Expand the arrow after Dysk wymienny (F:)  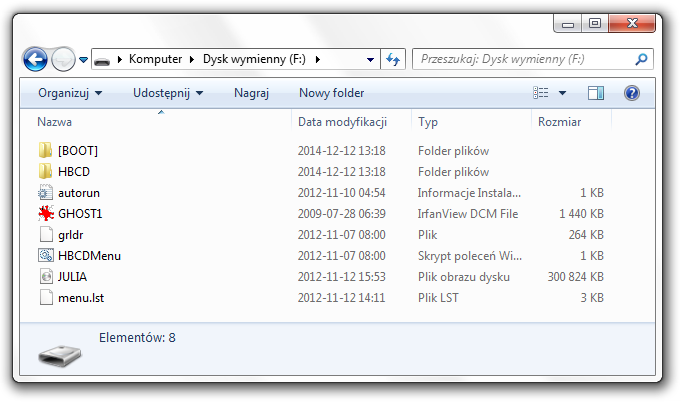pos(318,59)
